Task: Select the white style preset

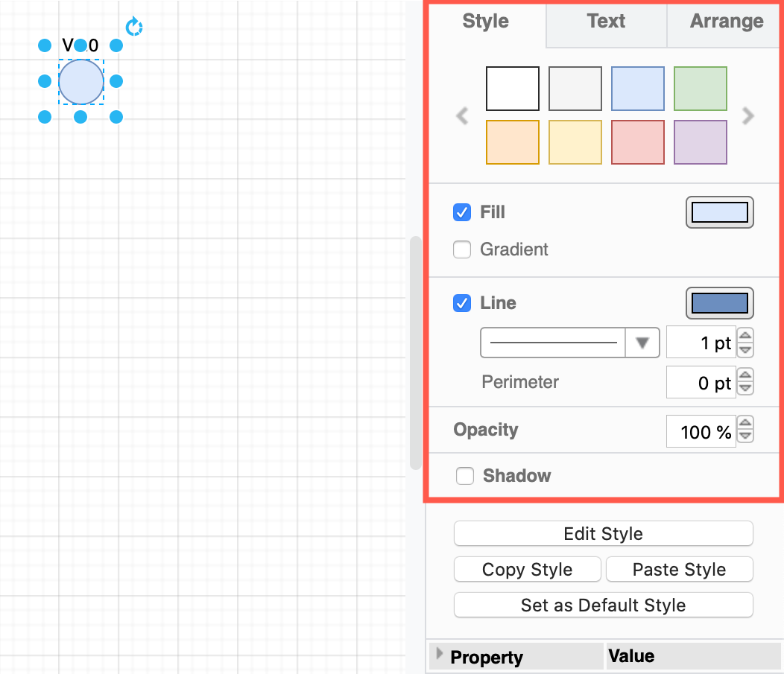Action: click(512, 88)
